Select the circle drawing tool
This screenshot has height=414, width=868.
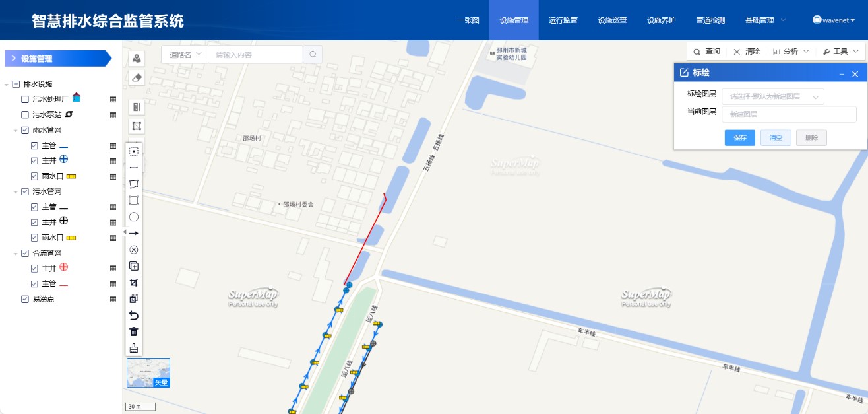[134, 217]
